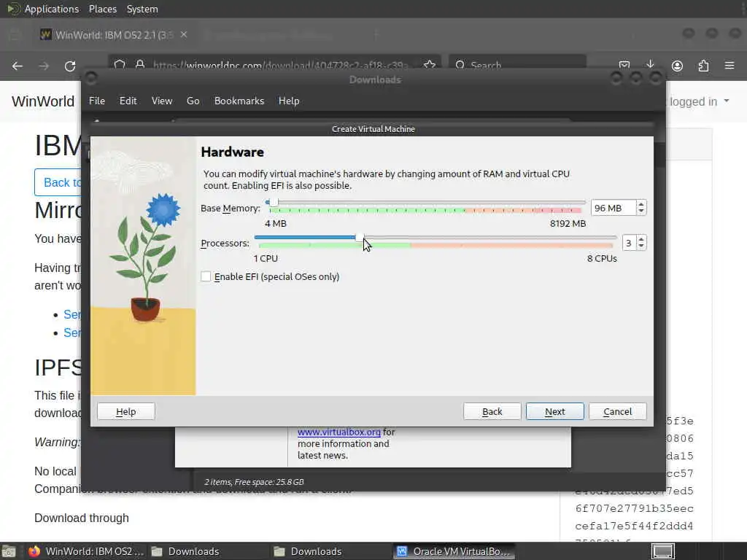
Task: Click WinWorld site logo text
Action: 43,101
